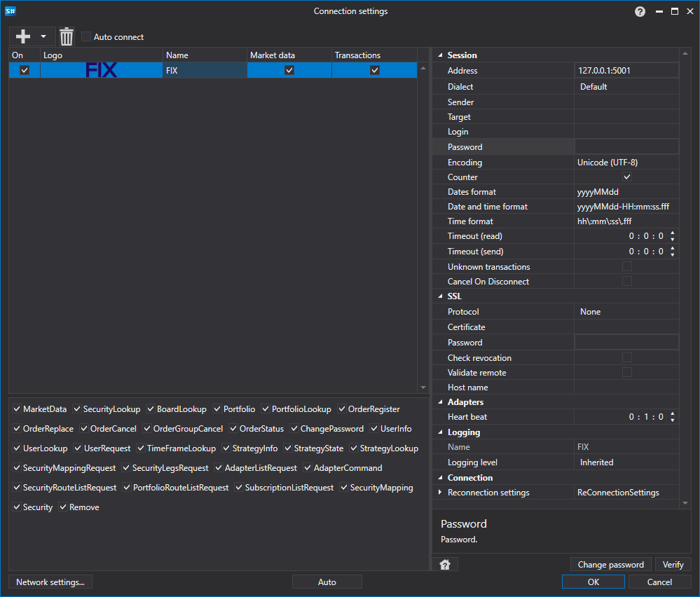Sort by the Transactions column header

[x=375, y=55]
